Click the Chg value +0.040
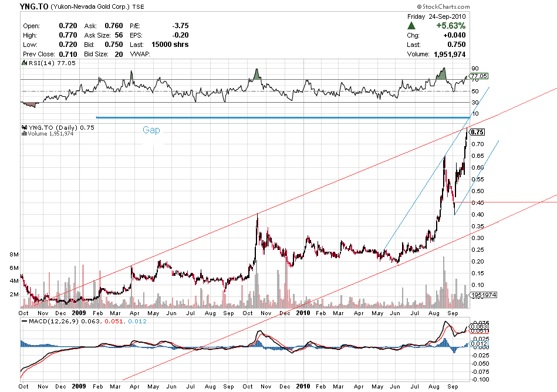Image resolution: width=557 pixels, height=392 pixels. click(x=454, y=35)
